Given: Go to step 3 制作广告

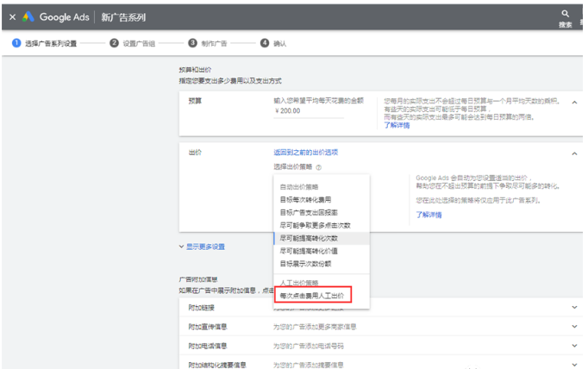Looking at the screenshot, I should point(192,43).
